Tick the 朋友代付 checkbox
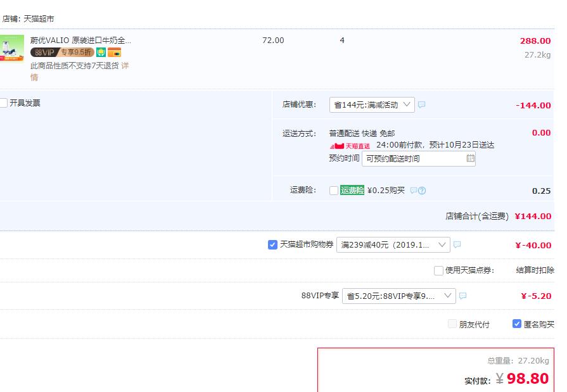The image size is (567, 392). pos(452,324)
